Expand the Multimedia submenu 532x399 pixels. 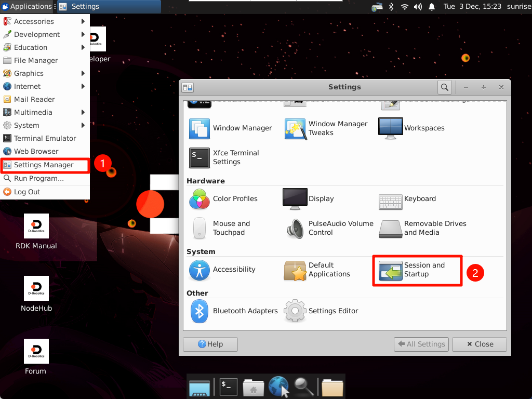[45, 113]
